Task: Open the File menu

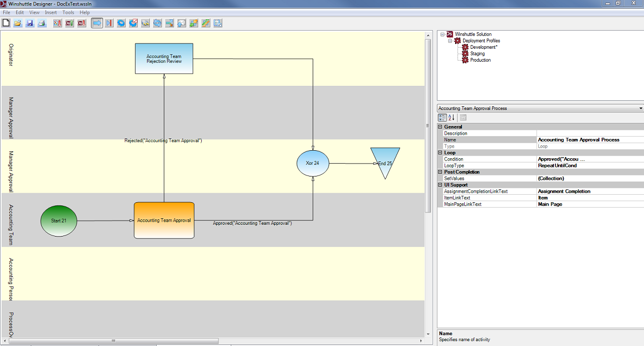Action: coord(6,12)
